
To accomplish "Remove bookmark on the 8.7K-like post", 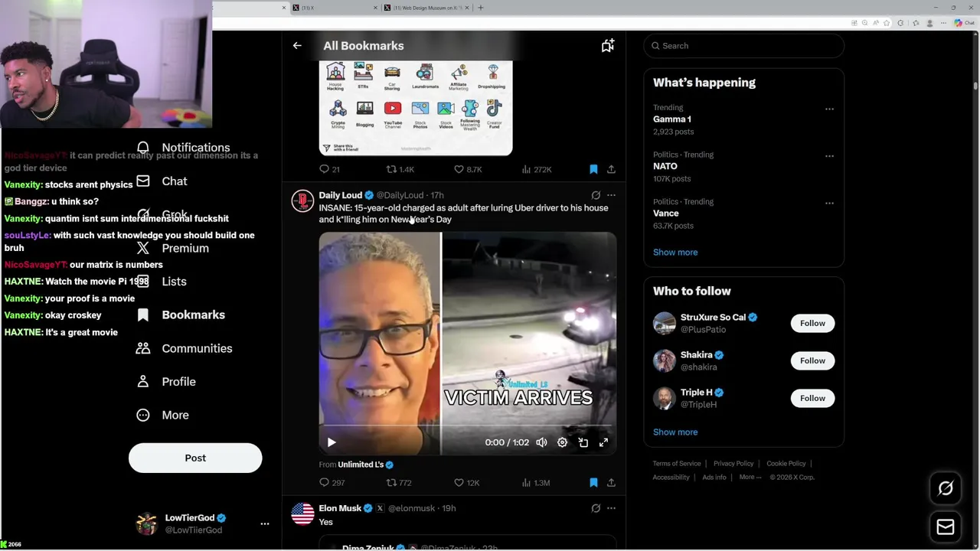I will 593,169.
